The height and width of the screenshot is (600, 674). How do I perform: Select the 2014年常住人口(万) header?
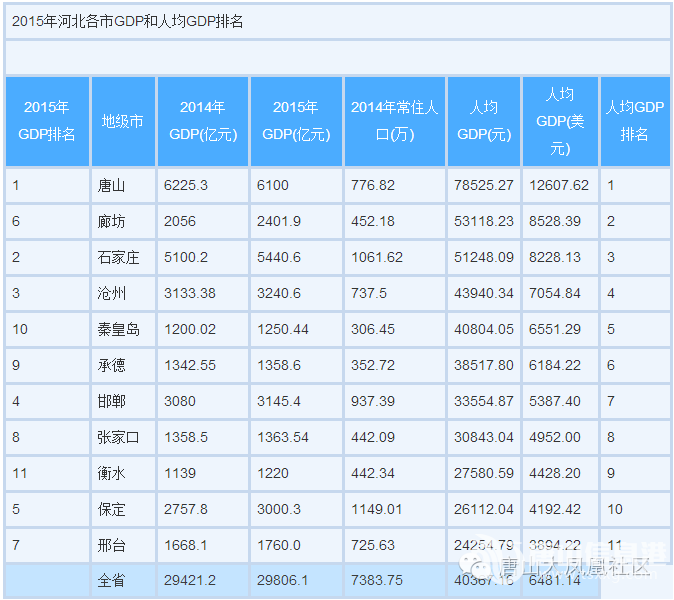coord(394,121)
